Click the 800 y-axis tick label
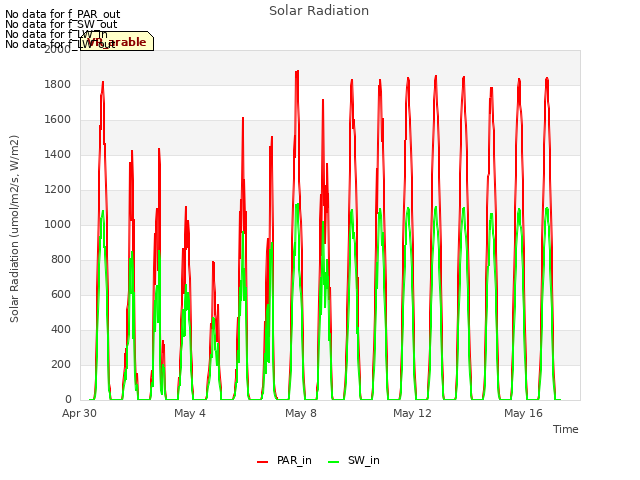Screen dimensions: 640x480 pyautogui.click(x=61, y=260)
